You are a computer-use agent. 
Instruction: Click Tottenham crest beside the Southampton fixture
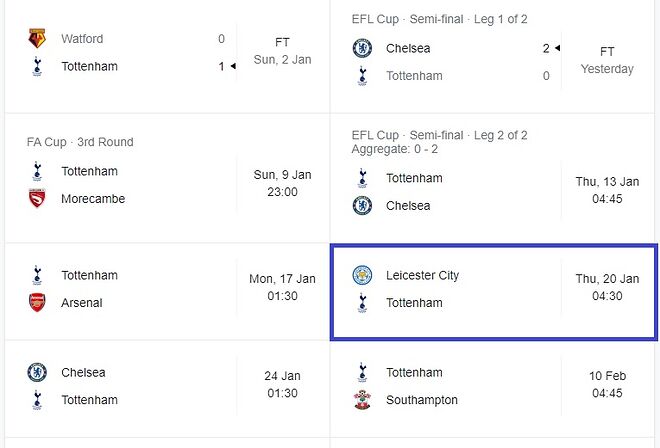click(x=362, y=372)
